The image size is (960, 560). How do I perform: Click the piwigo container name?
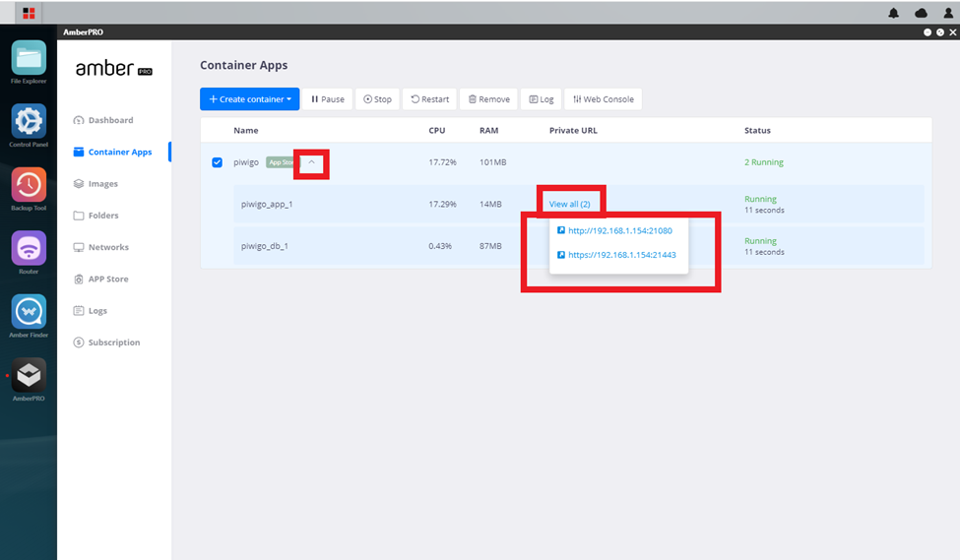[246, 162]
